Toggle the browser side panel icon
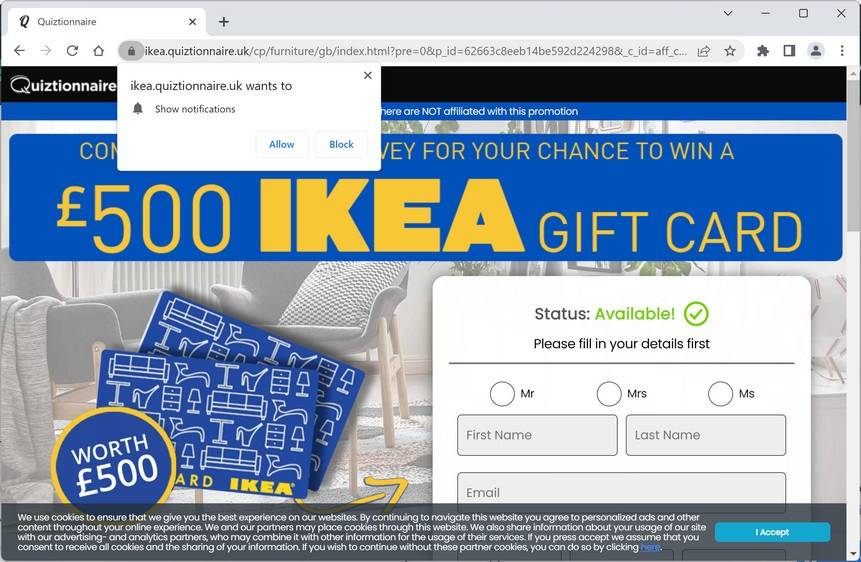Viewport: 861px width, 562px height. click(x=789, y=51)
